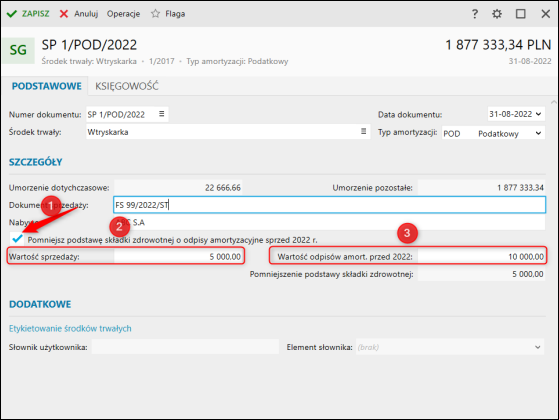Viewport: 559px width, 420px height.
Task: Click the Dokument sprzedaży input field
Action: [x=329, y=205]
